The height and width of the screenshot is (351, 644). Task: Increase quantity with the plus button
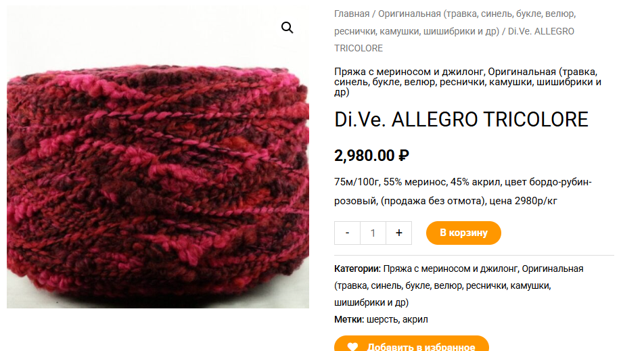point(399,233)
